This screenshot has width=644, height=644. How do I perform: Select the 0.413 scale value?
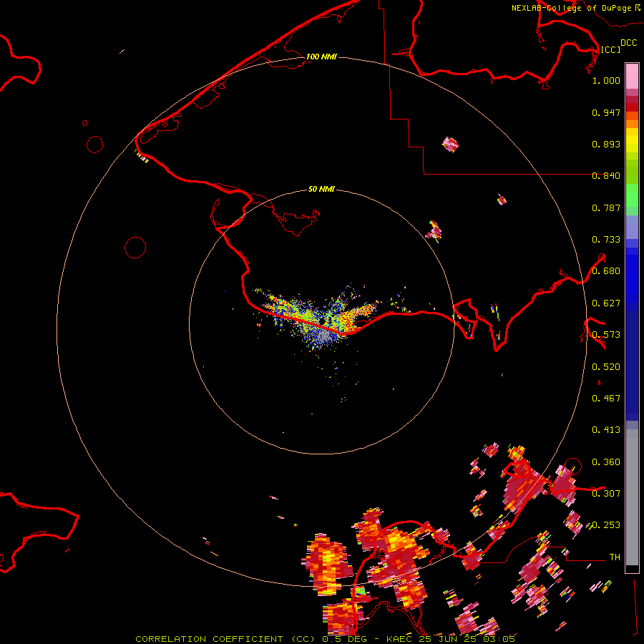(x=606, y=430)
